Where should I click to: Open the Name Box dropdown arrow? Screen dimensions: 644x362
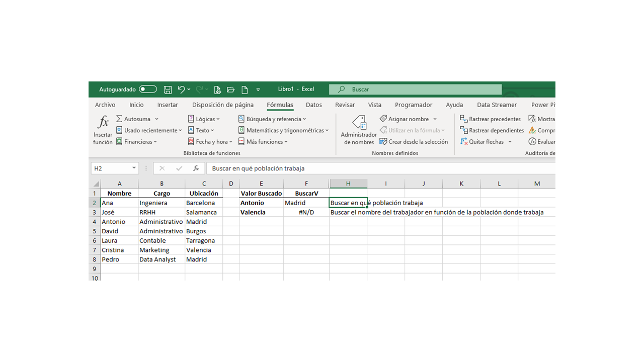tap(134, 168)
